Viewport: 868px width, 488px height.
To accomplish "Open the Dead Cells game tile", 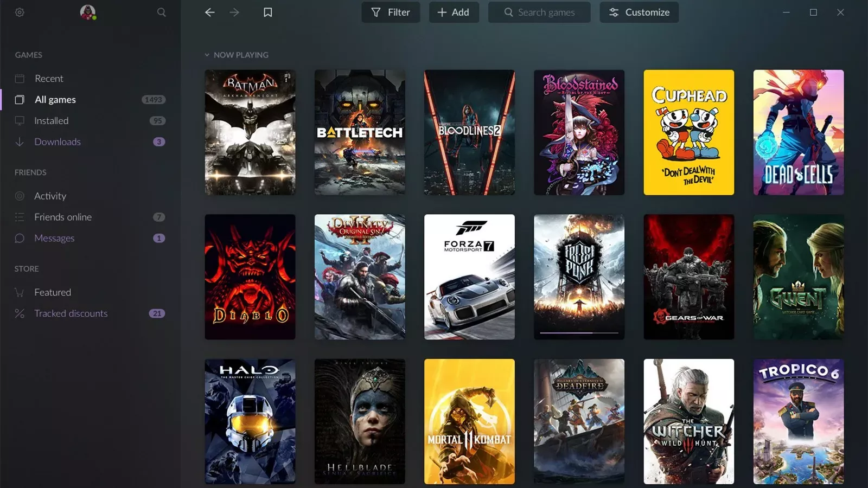I will pyautogui.click(x=799, y=132).
